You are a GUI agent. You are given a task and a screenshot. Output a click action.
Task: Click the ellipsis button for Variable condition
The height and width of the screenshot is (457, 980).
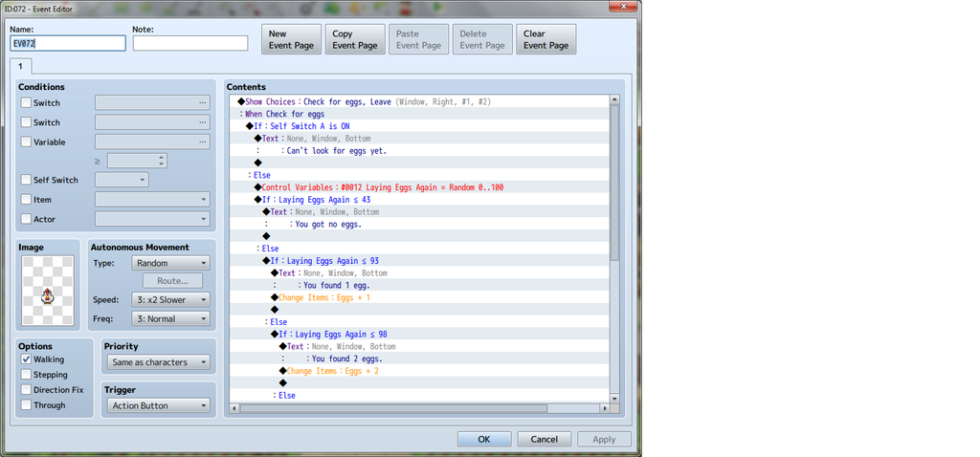[202, 141]
